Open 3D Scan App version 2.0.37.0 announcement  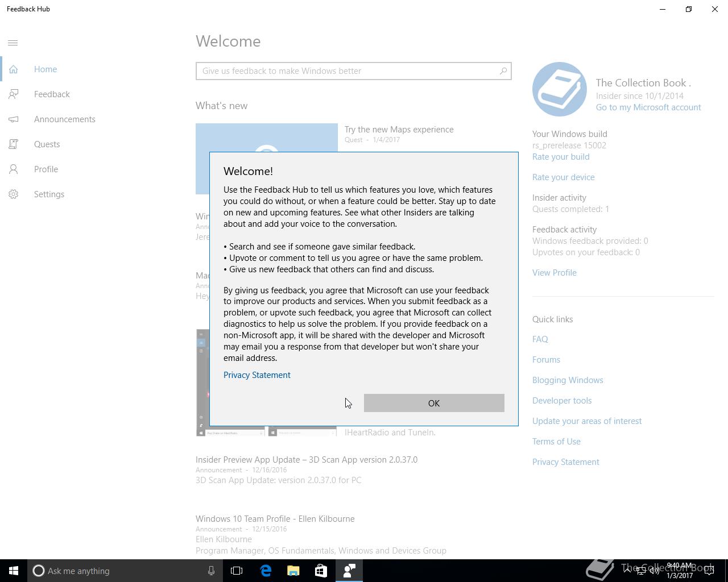(x=307, y=460)
